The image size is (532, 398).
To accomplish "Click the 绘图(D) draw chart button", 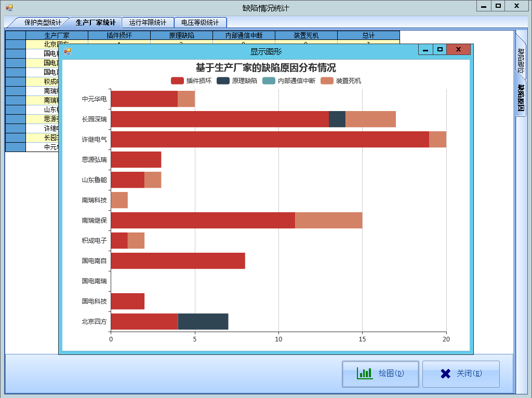I will (x=380, y=374).
